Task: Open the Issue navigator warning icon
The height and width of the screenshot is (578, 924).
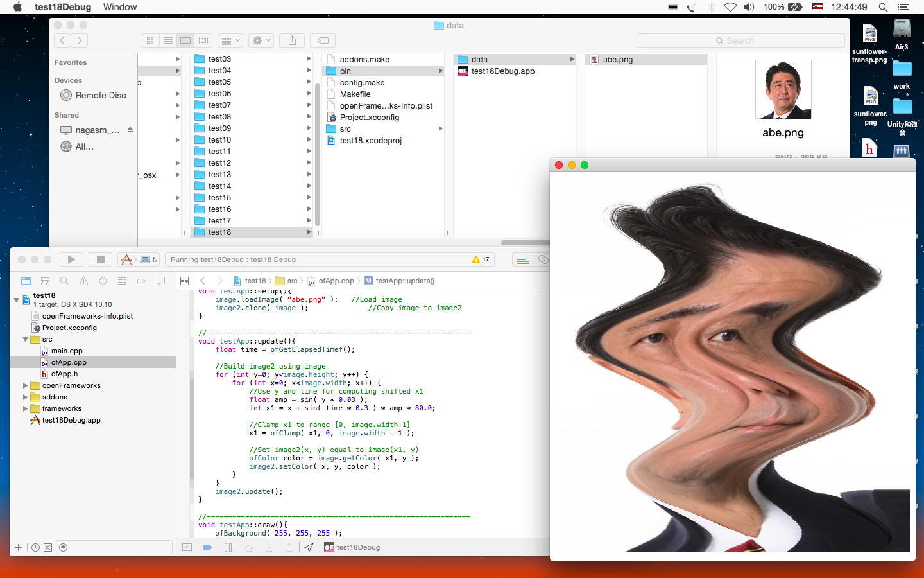Action: click(x=83, y=281)
